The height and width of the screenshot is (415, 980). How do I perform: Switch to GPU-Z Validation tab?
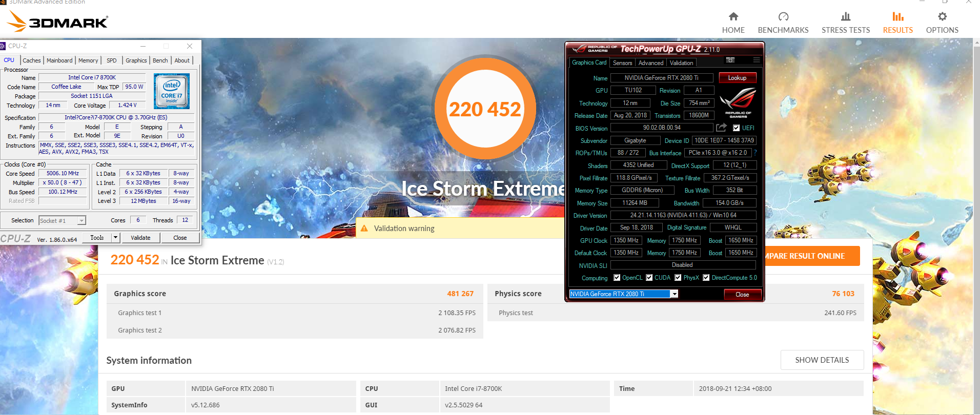tap(681, 63)
